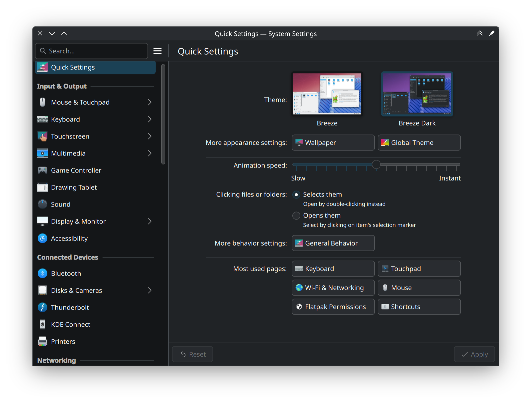Click the Animation speed slider handle

pyautogui.click(x=376, y=164)
